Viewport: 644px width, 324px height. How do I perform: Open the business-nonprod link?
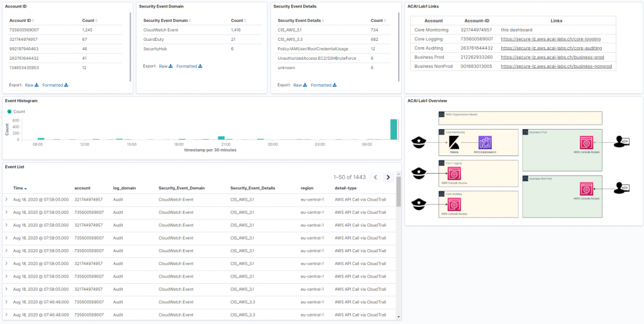point(557,66)
